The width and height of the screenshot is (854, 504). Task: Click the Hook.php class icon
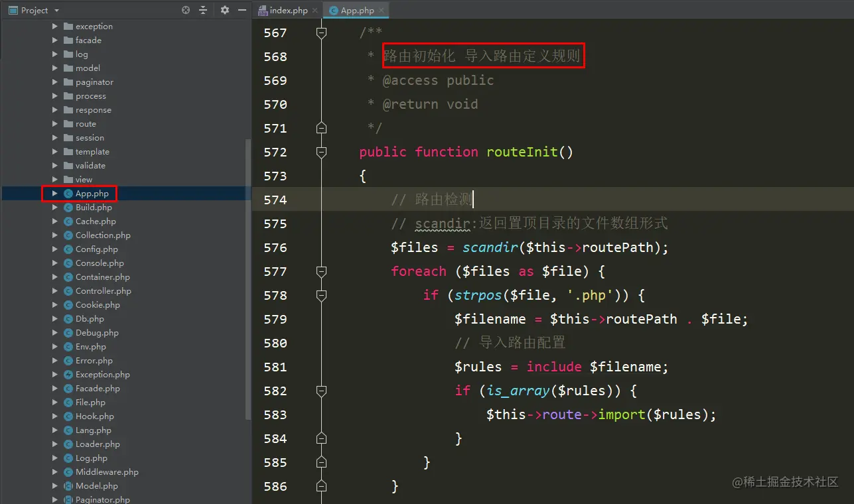68,416
